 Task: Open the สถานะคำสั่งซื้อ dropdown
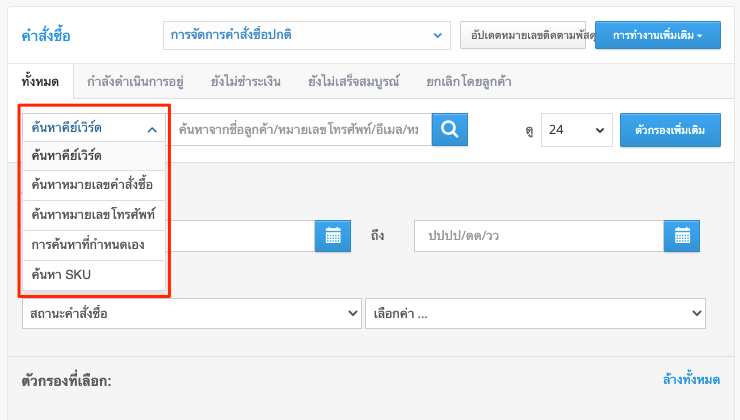pos(192,313)
